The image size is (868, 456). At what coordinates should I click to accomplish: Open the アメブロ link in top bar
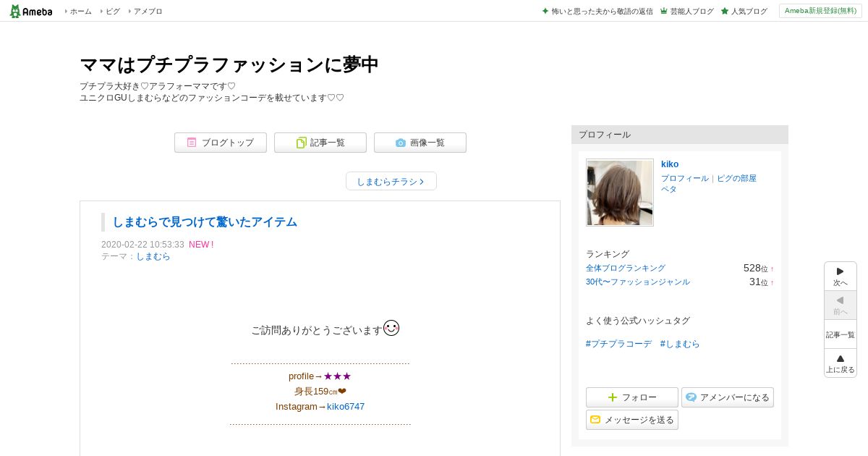tap(148, 11)
